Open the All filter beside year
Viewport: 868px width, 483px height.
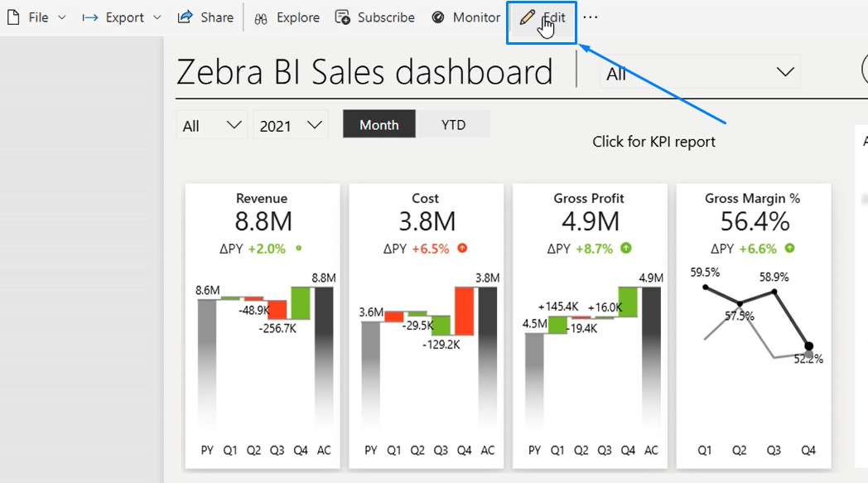pos(212,126)
